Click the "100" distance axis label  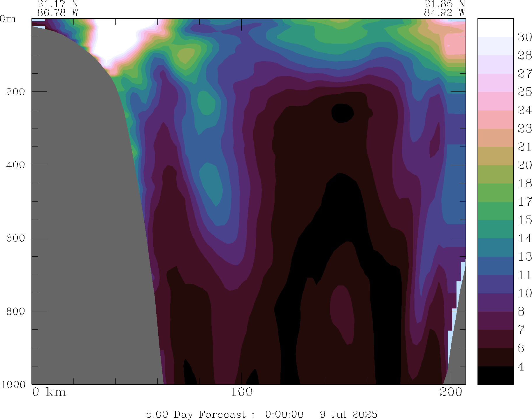coord(242,392)
